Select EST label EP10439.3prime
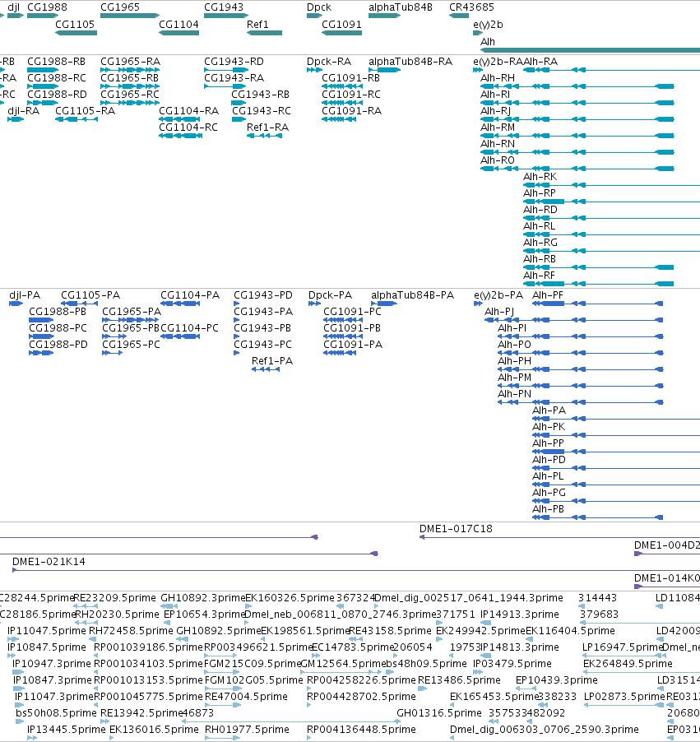The width and height of the screenshot is (700, 742). click(557, 680)
